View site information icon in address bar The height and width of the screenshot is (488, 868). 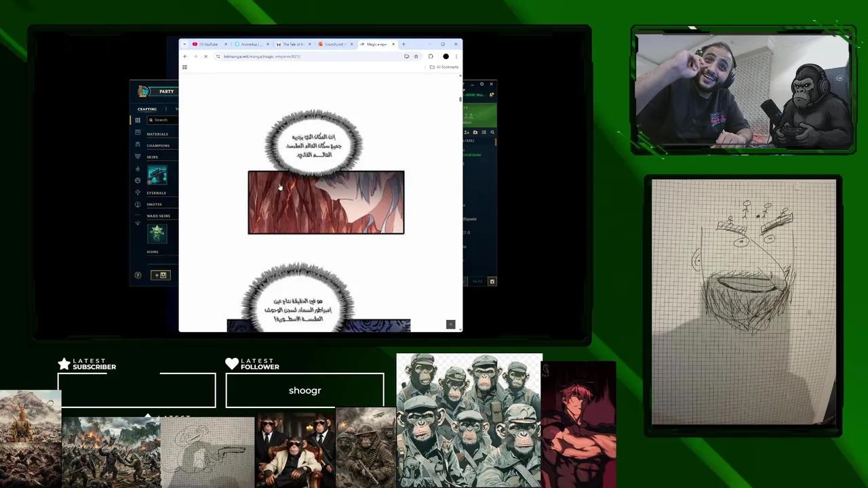(218, 56)
